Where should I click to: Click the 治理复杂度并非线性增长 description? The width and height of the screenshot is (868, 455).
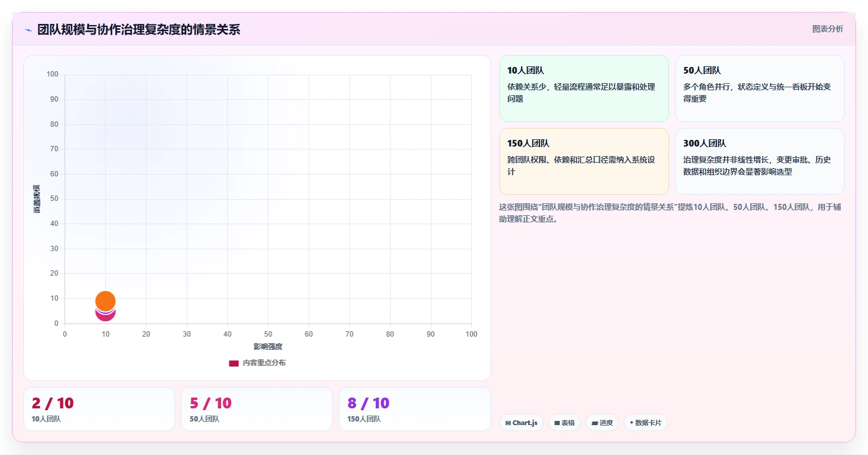(757, 166)
